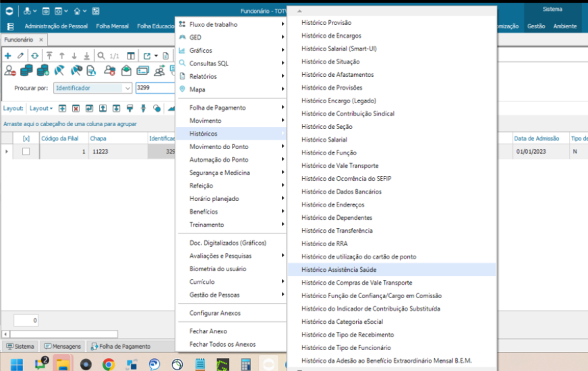This screenshot has height=371, width=588.
Task: Close the Funcionário tab
Action: tap(41, 40)
